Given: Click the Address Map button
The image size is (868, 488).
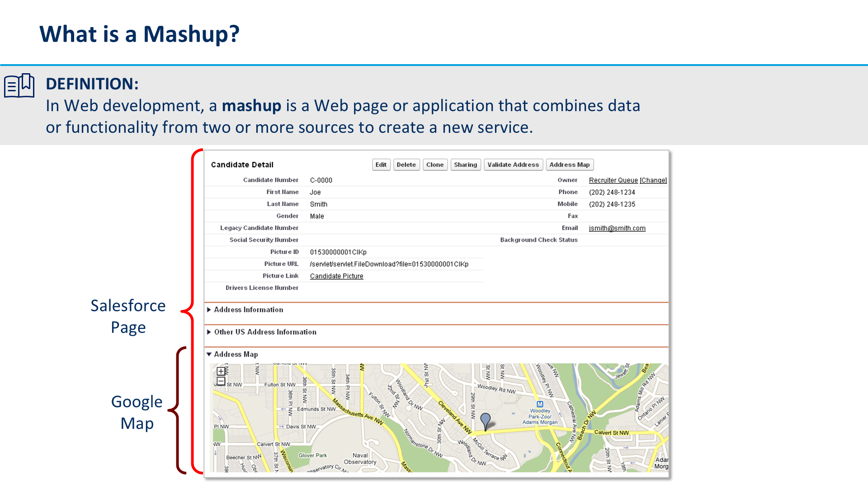Looking at the screenshot, I should tap(570, 165).
